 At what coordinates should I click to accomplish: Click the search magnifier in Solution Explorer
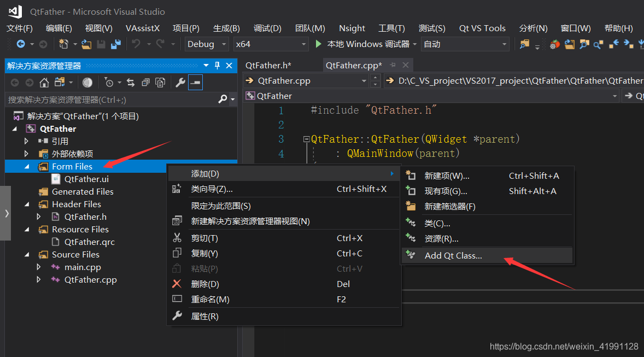click(x=222, y=100)
